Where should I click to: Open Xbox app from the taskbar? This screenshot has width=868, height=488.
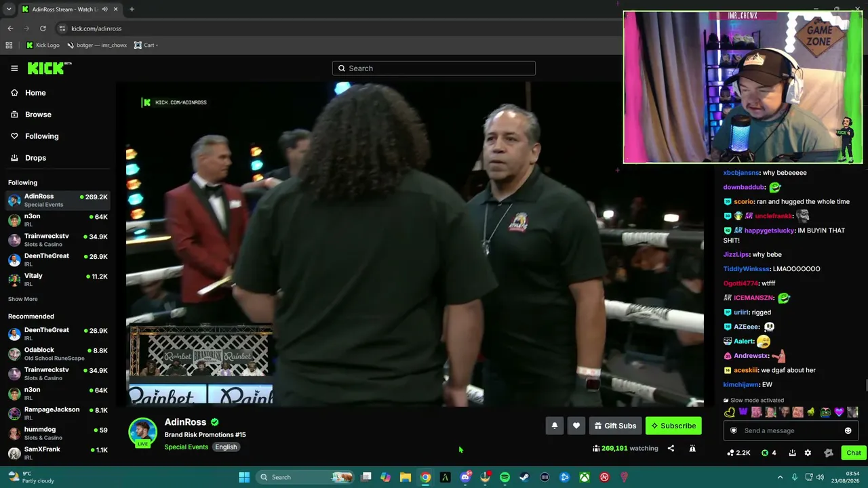coord(584,477)
